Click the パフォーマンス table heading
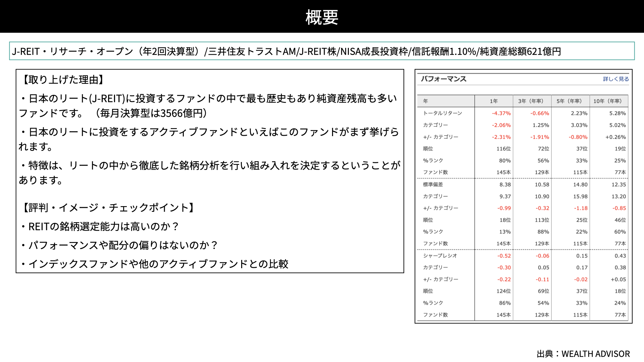This screenshot has height=362, width=644. tap(443, 79)
